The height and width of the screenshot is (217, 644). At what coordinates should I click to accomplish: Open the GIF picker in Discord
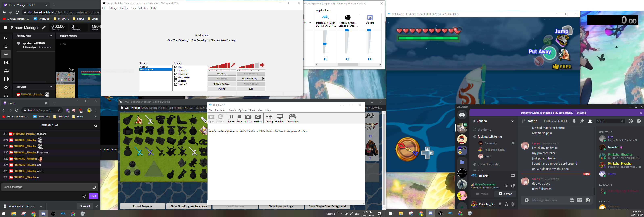(580, 200)
